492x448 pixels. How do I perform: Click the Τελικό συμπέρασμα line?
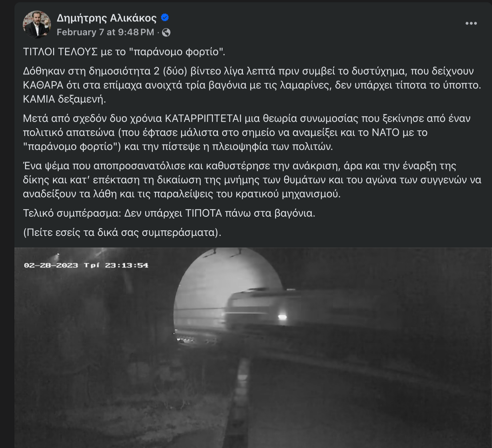point(169,213)
